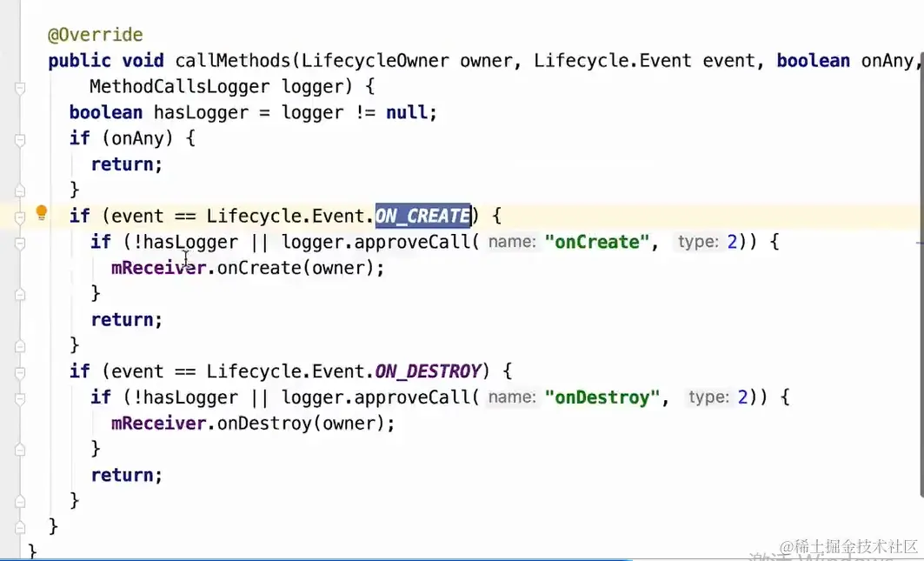Click the LifecycleOwner parameter type
The height and width of the screenshot is (561, 924).
pyautogui.click(x=376, y=61)
